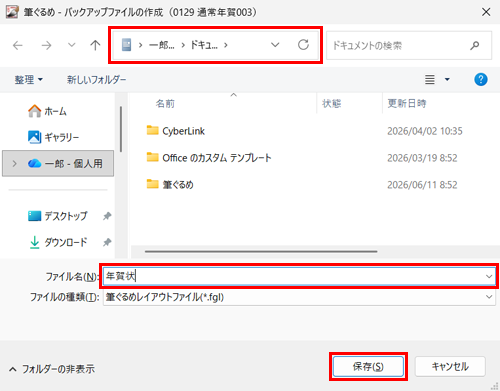Open the 整理 menu

point(28,80)
